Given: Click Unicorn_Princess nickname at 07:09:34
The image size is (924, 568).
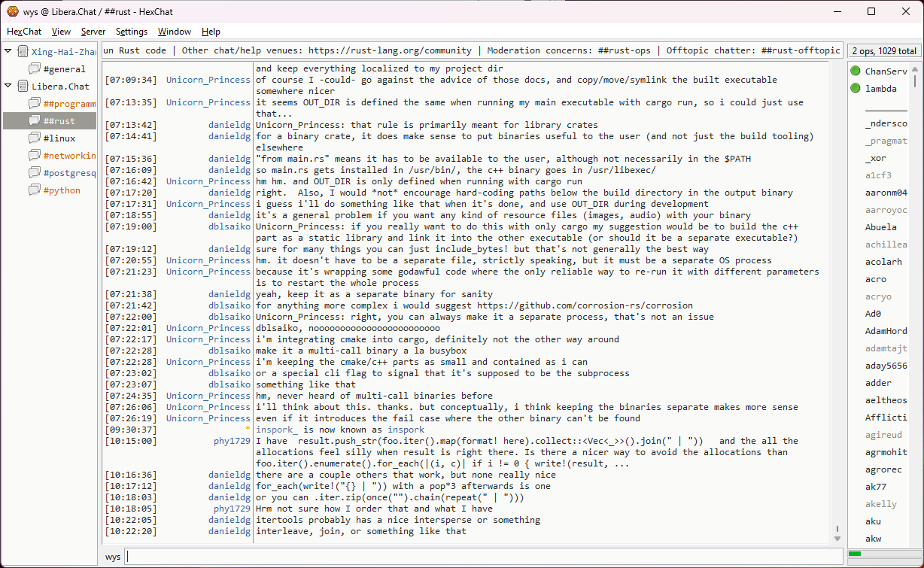Looking at the screenshot, I should (x=208, y=80).
